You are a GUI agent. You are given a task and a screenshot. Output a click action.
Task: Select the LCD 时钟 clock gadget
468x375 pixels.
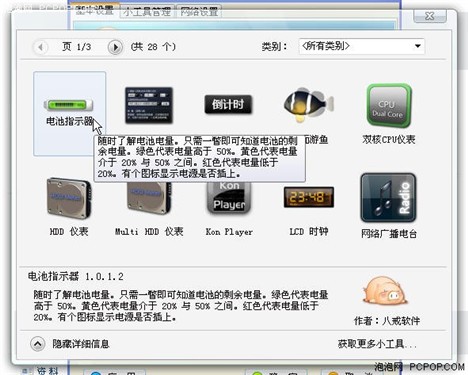pos(309,197)
